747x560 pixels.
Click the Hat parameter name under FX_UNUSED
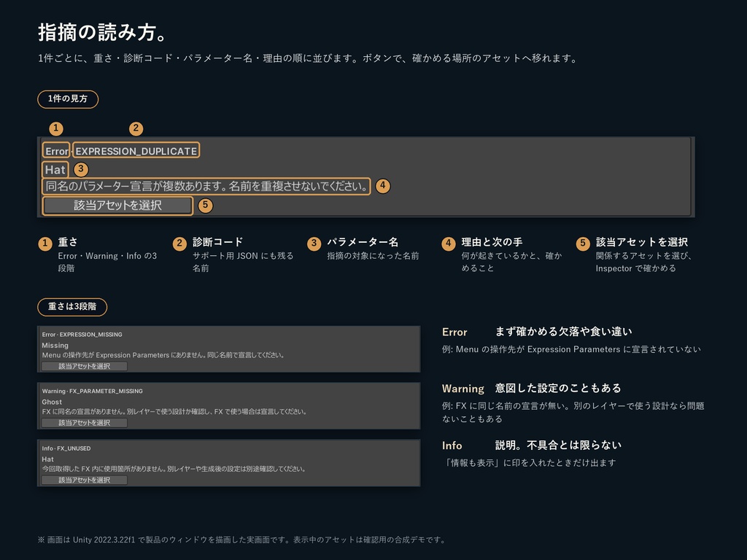(x=47, y=459)
